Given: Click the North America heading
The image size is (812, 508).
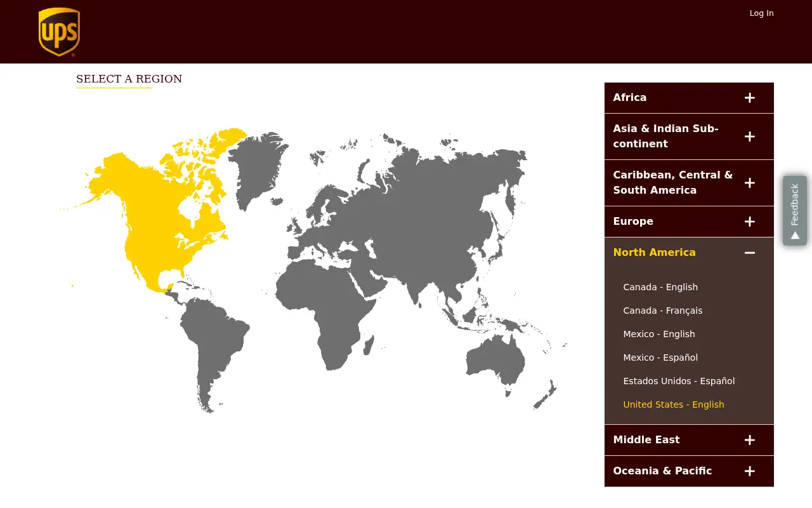Looking at the screenshot, I should [655, 253].
